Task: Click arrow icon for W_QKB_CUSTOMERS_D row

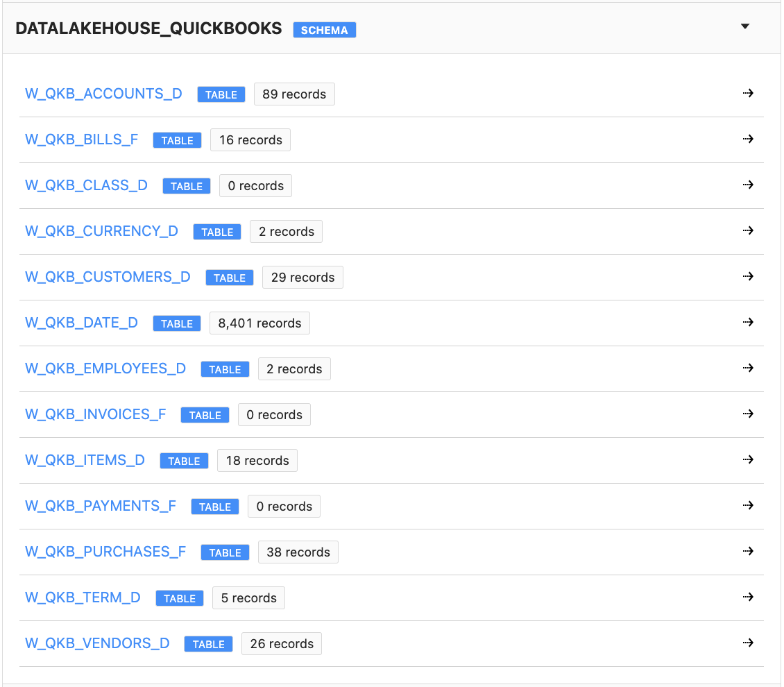Action: click(747, 277)
